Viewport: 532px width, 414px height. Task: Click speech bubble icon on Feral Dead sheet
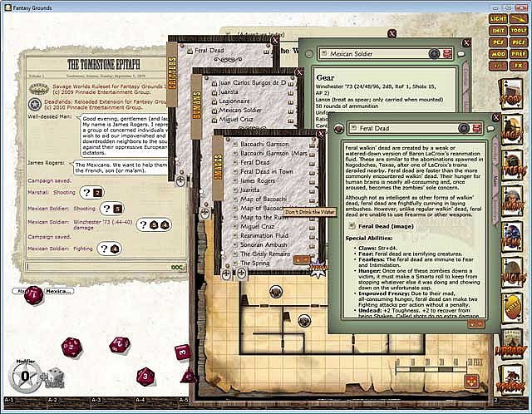click(490, 128)
